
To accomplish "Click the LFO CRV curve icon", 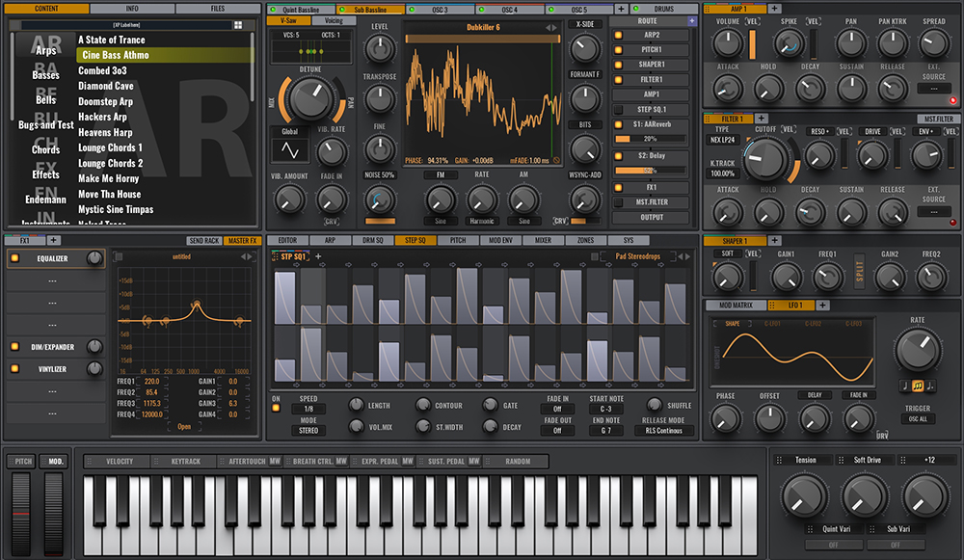I will point(882,436).
